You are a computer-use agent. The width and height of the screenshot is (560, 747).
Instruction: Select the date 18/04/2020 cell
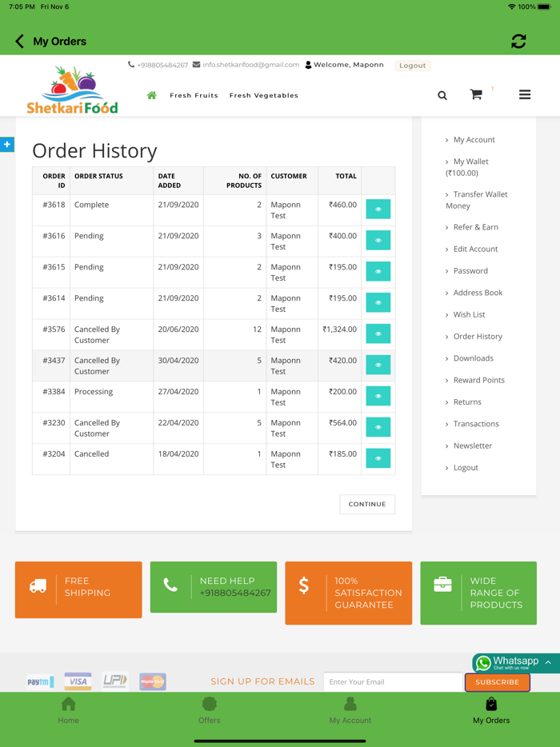[178, 459]
